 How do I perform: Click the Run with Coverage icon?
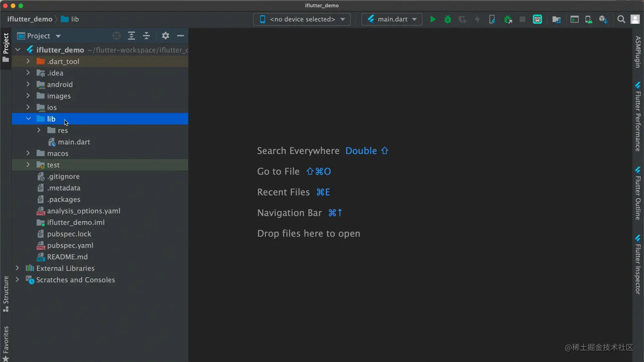coord(463,19)
